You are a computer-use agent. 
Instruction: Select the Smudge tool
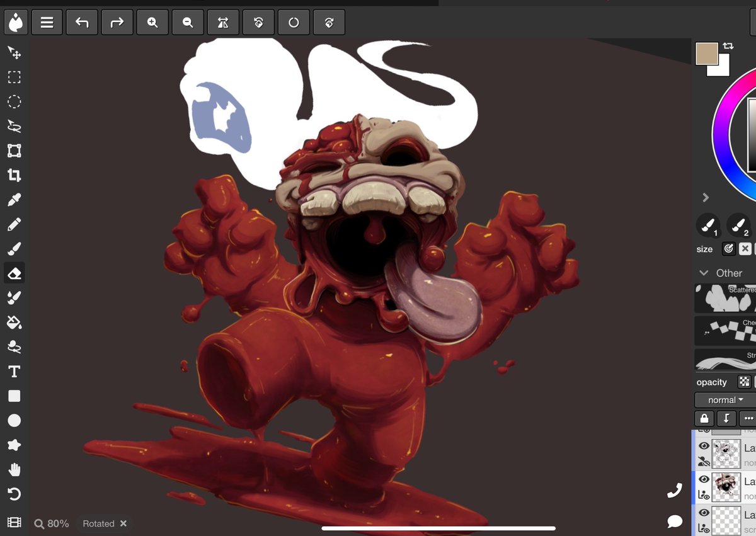pos(14,347)
